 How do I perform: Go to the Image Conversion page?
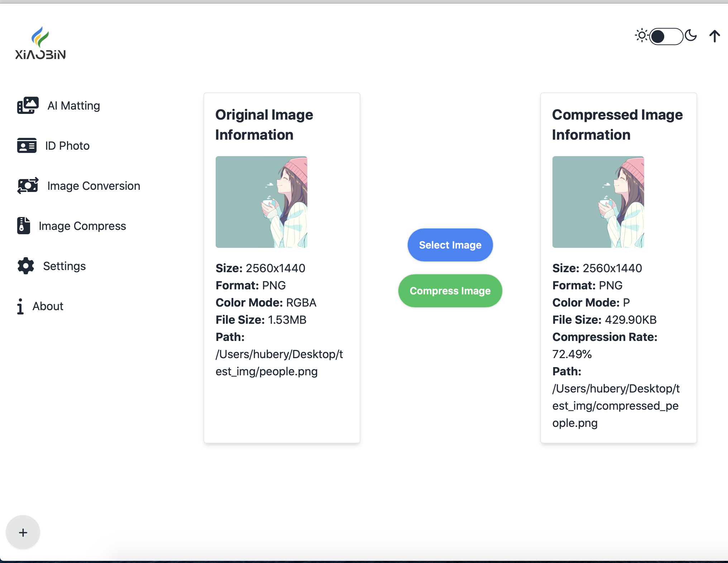tap(94, 186)
